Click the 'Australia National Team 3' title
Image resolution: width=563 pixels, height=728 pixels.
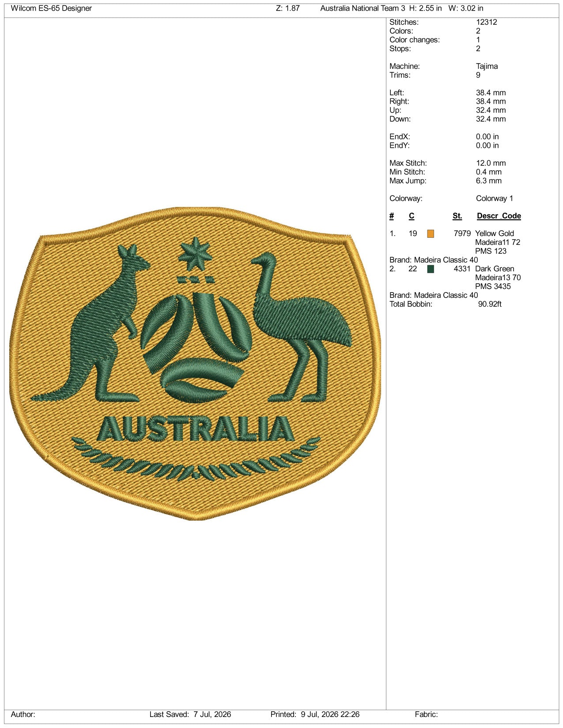(363, 8)
